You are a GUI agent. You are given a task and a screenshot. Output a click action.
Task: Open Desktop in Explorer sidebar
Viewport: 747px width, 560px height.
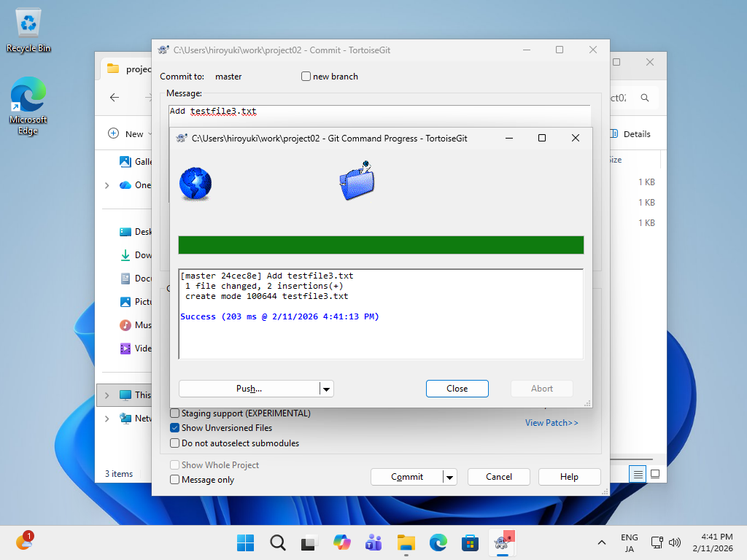pos(135,232)
